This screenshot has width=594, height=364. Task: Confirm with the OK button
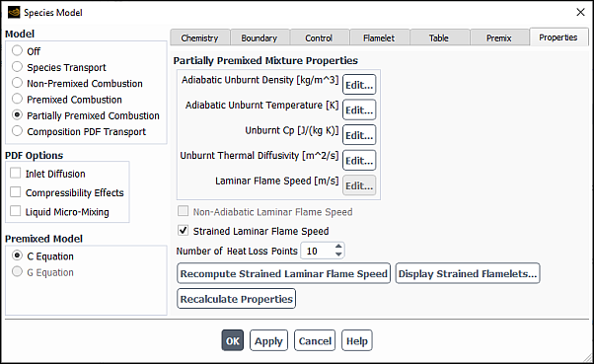[233, 340]
